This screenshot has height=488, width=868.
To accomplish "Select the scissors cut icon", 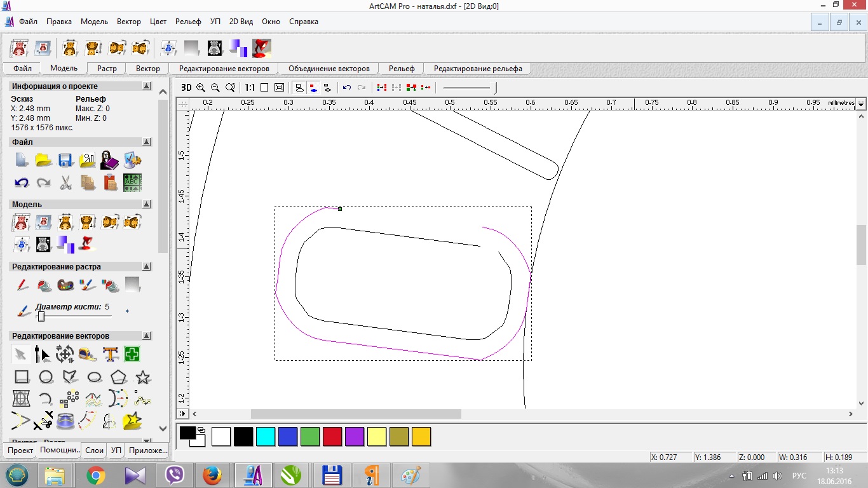I will (x=65, y=183).
